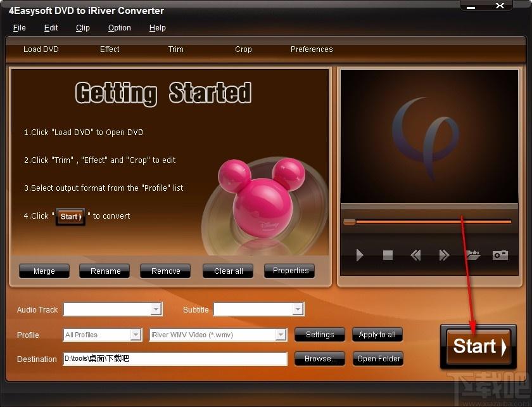Open the Effect tool
532x407 pixels.
point(110,49)
